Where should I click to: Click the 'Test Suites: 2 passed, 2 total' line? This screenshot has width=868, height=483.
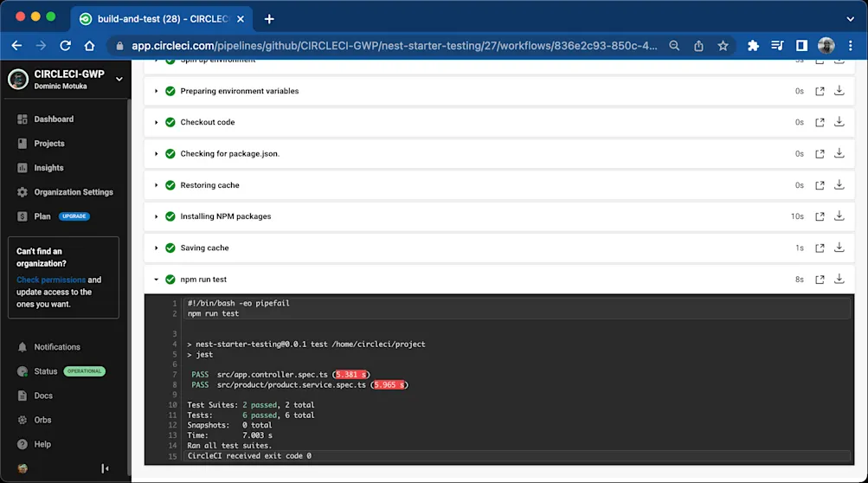tap(251, 405)
